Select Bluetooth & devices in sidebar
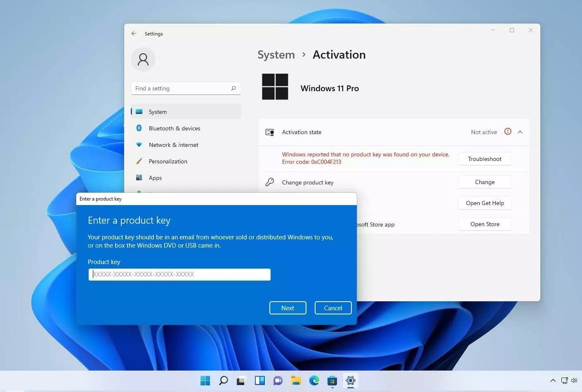582x392 pixels. (x=174, y=128)
